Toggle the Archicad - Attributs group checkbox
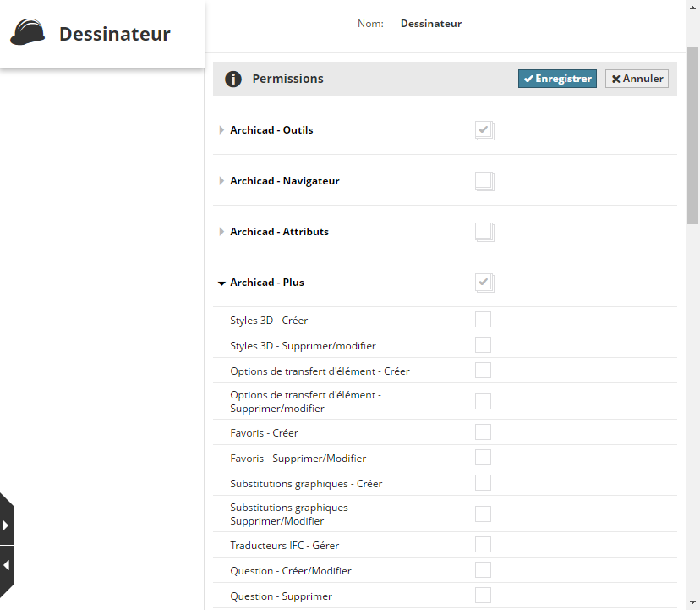The image size is (700, 610). pos(484,231)
